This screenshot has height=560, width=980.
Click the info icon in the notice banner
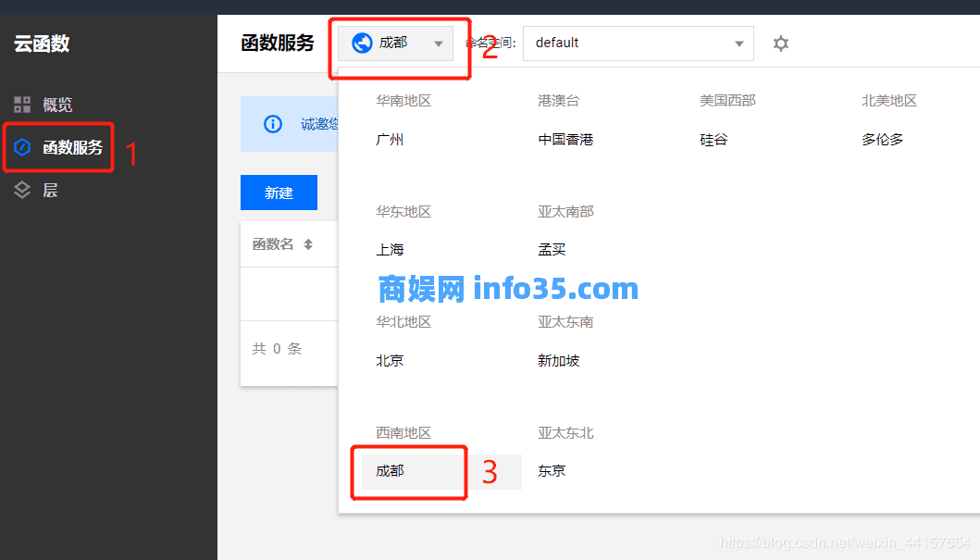click(273, 123)
